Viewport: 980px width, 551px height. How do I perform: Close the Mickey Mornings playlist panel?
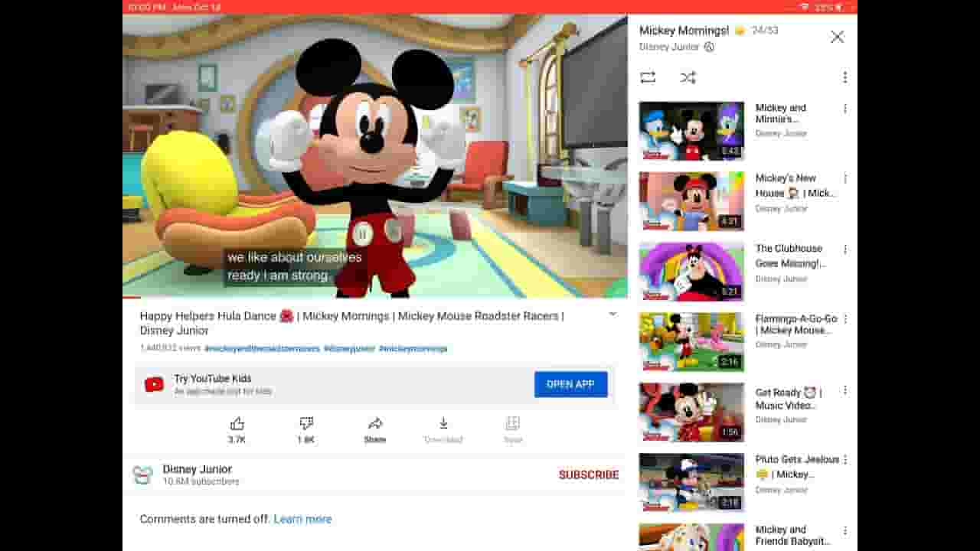point(837,37)
